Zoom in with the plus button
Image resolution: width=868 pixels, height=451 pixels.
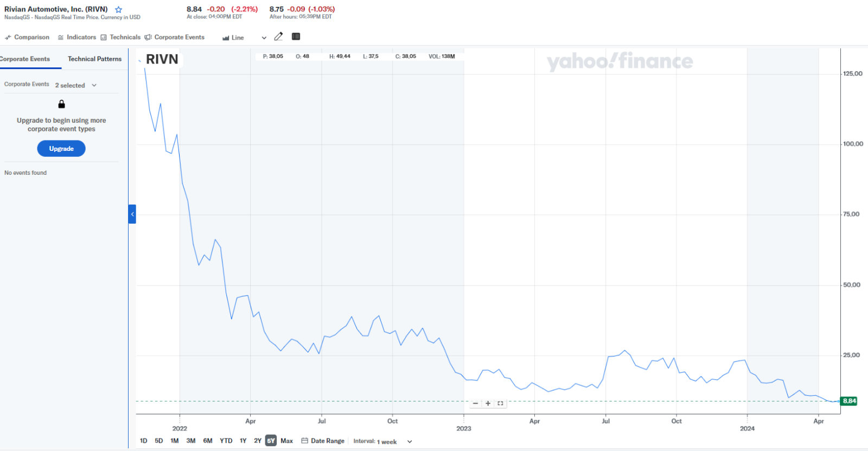click(488, 403)
